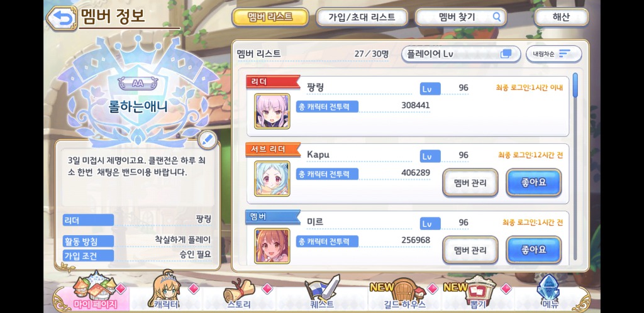Tap the back arrow icon
644x313 pixels.
pyautogui.click(x=62, y=18)
